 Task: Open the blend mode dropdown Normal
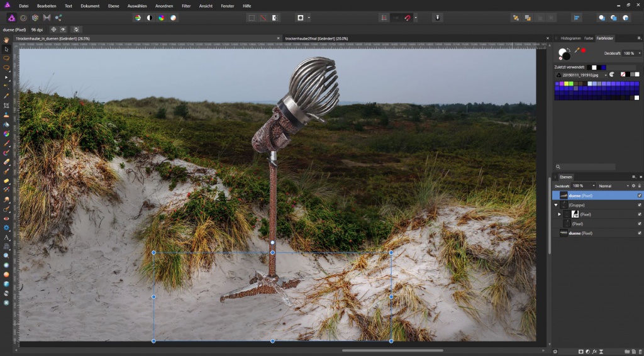(x=613, y=186)
